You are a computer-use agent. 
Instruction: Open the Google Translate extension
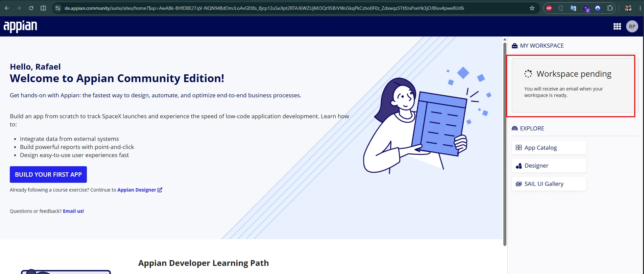coord(573,8)
